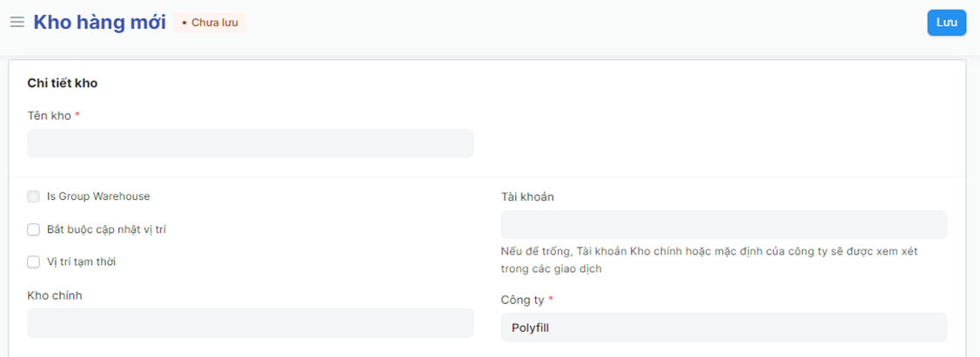
Task: Click the 'Chi tiết kho' section heading
Action: point(63,83)
